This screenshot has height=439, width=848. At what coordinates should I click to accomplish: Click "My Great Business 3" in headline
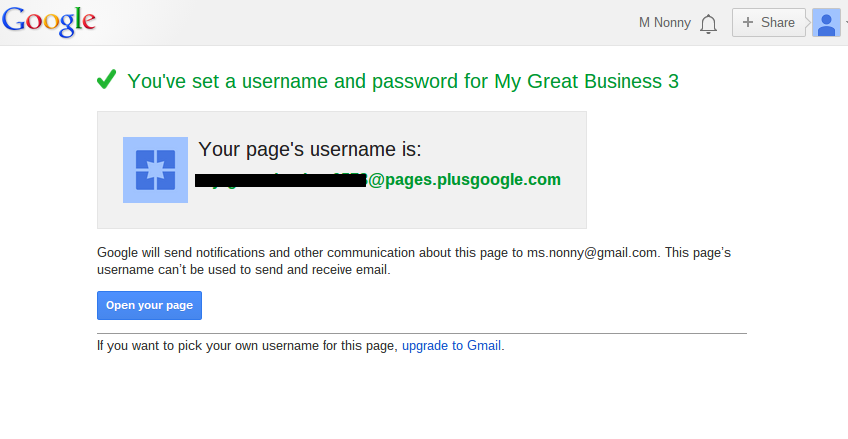[586, 81]
